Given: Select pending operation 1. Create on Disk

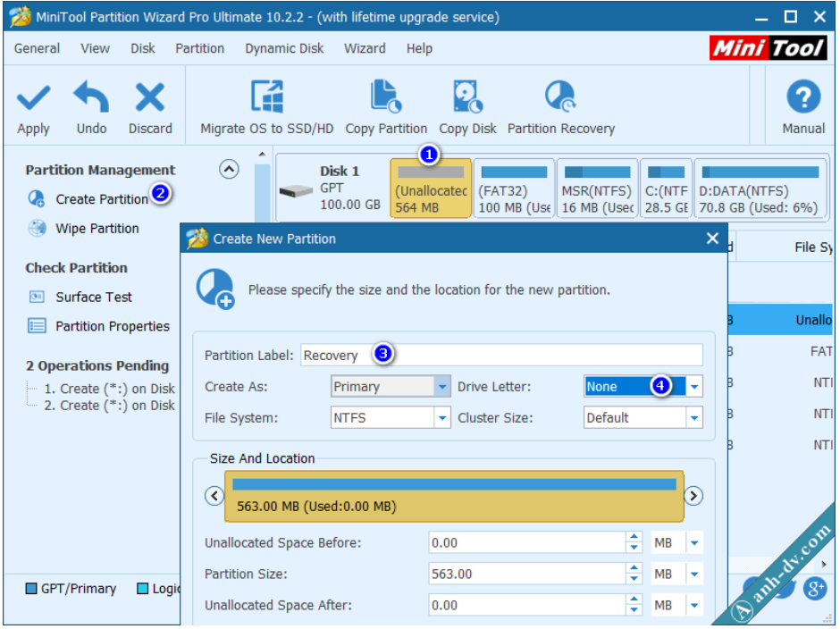Looking at the screenshot, I should [x=109, y=389].
